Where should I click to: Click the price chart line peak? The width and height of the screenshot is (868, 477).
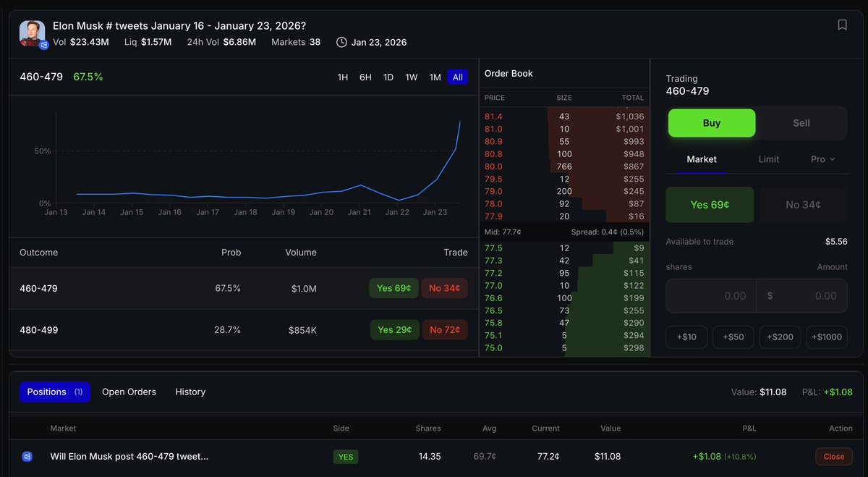pos(460,122)
